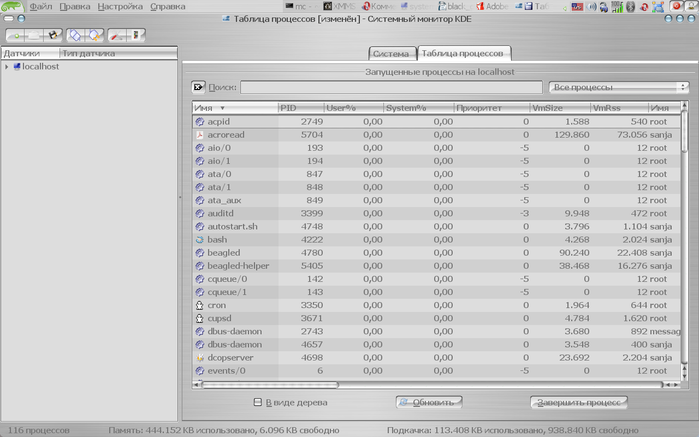Switch to the Adobe reader taskbar entry
This screenshot has height=437, width=699.
tap(492, 6)
